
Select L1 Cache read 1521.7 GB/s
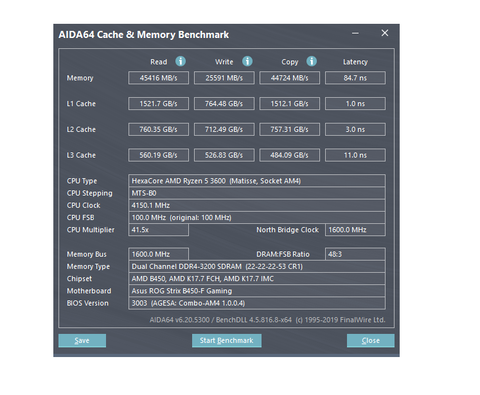pos(158,104)
